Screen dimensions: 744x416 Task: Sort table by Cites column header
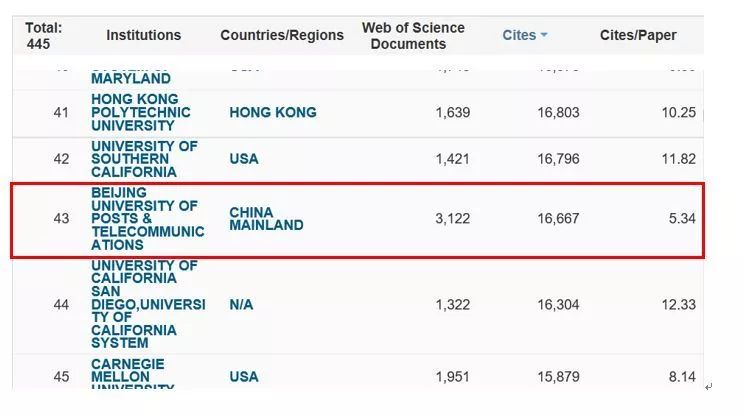pyautogui.click(x=520, y=35)
